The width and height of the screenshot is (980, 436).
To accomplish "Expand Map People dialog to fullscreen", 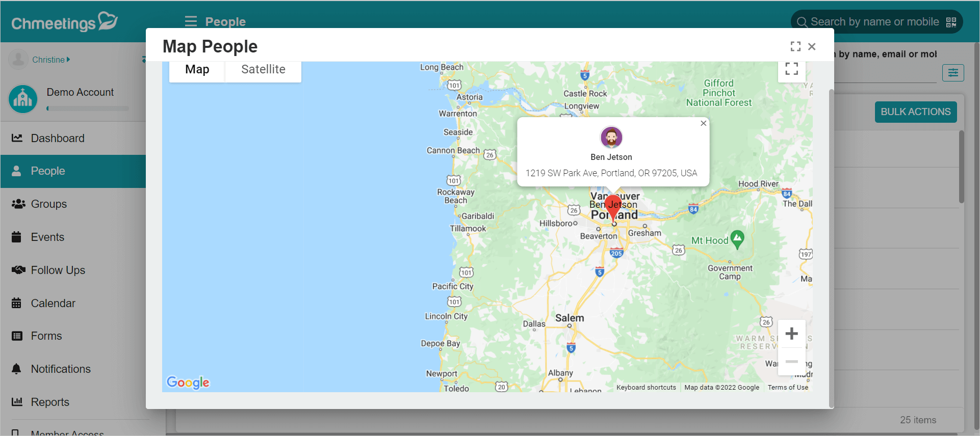I will click(x=795, y=46).
